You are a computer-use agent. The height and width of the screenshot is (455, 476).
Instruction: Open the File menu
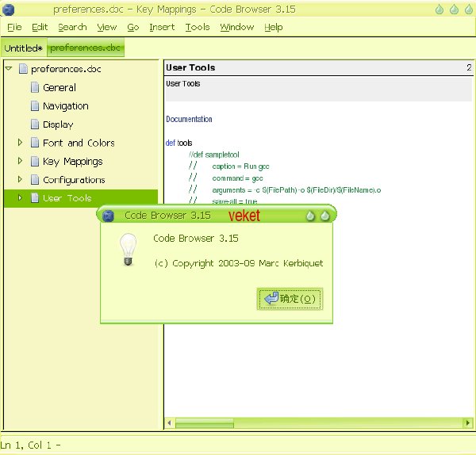(x=14, y=27)
